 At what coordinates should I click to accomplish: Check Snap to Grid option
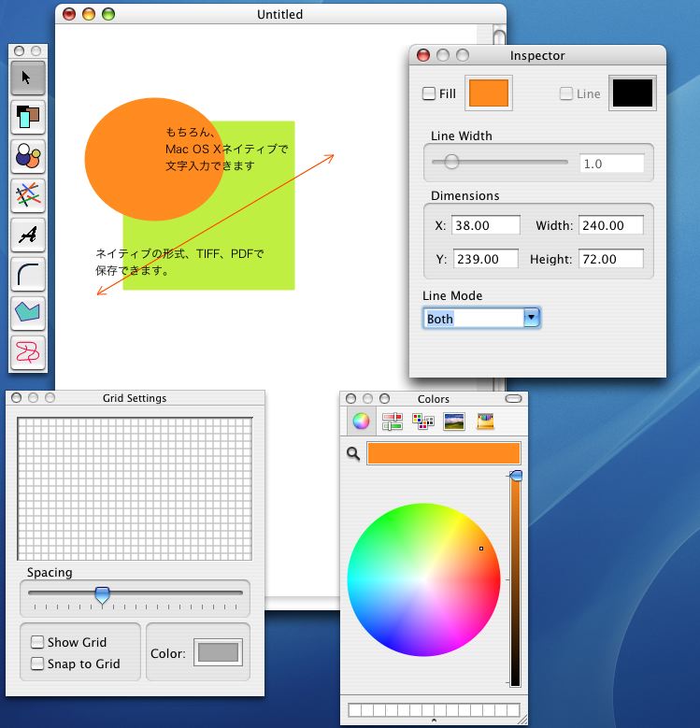37,664
